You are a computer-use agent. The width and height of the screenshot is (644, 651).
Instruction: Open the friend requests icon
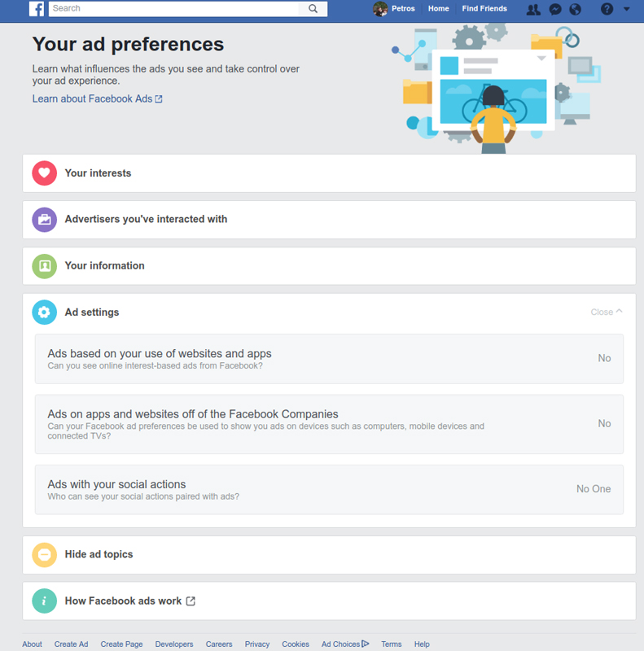click(x=533, y=9)
